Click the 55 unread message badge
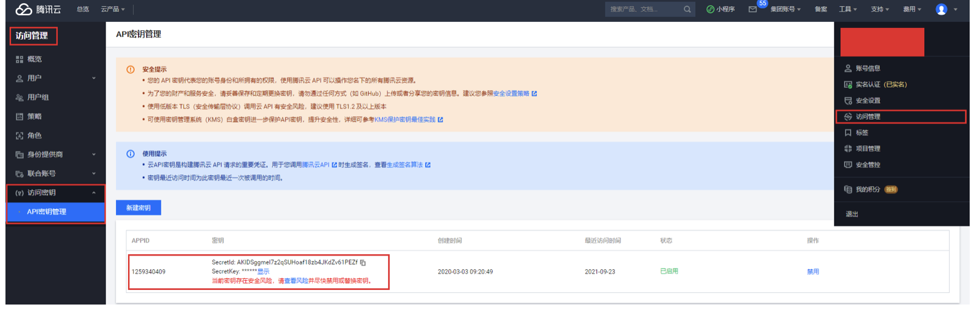Viewport: 980px width, 310px height. tap(763, 4)
